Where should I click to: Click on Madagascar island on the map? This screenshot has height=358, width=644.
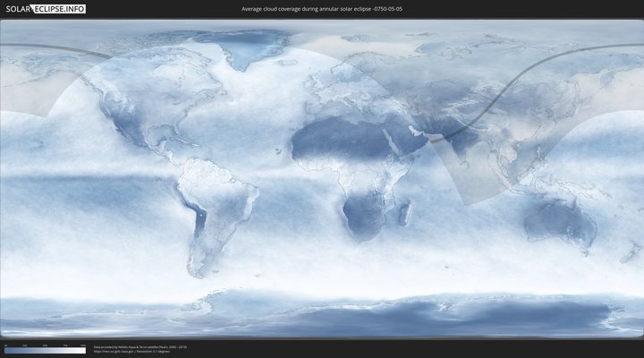[404, 213]
